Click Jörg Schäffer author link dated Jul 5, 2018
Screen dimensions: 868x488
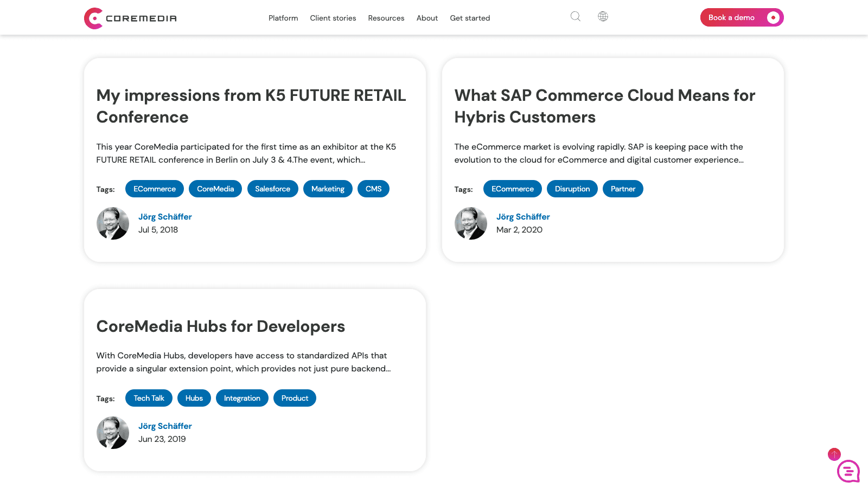coord(165,217)
